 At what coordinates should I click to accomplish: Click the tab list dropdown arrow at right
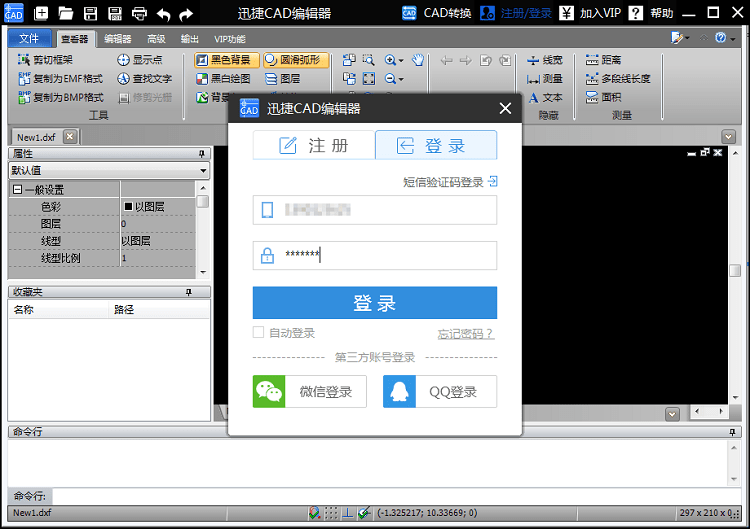[x=728, y=137]
